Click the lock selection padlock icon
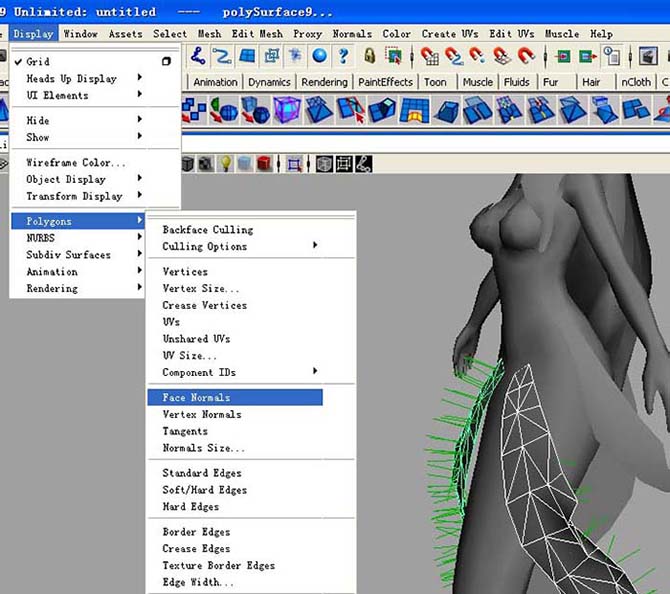670x594 pixels. (x=370, y=56)
